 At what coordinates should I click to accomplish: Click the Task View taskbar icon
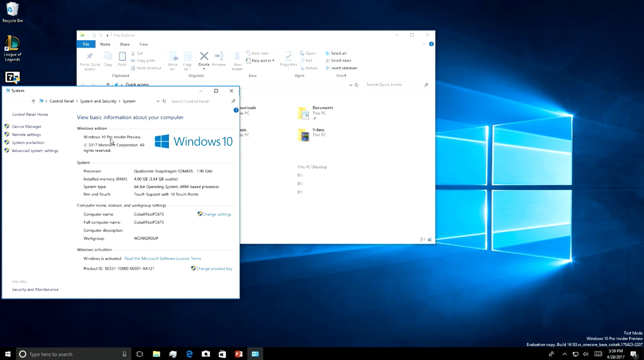pyautogui.click(x=139, y=354)
